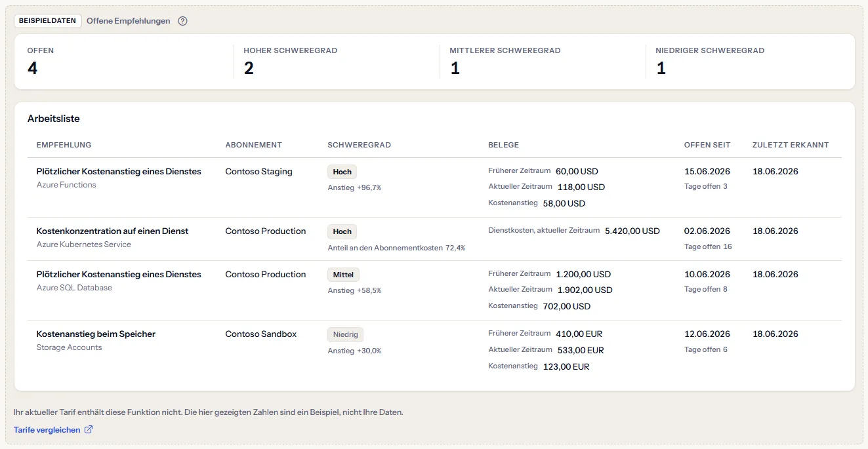868x449 pixels.
Task: Click the SCHWEREGRAD column header
Action: [x=360, y=145]
